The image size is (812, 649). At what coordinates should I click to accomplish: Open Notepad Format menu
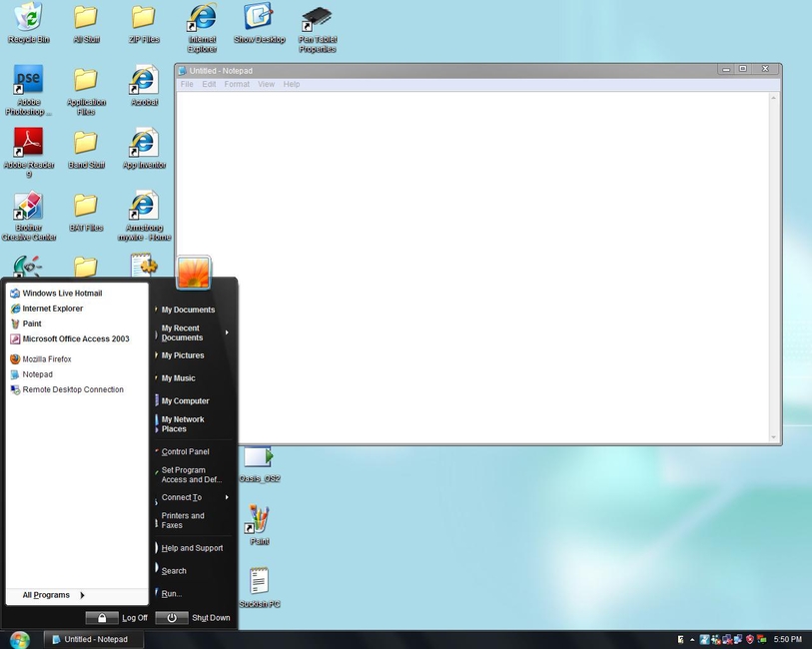[x=237, y=84]
